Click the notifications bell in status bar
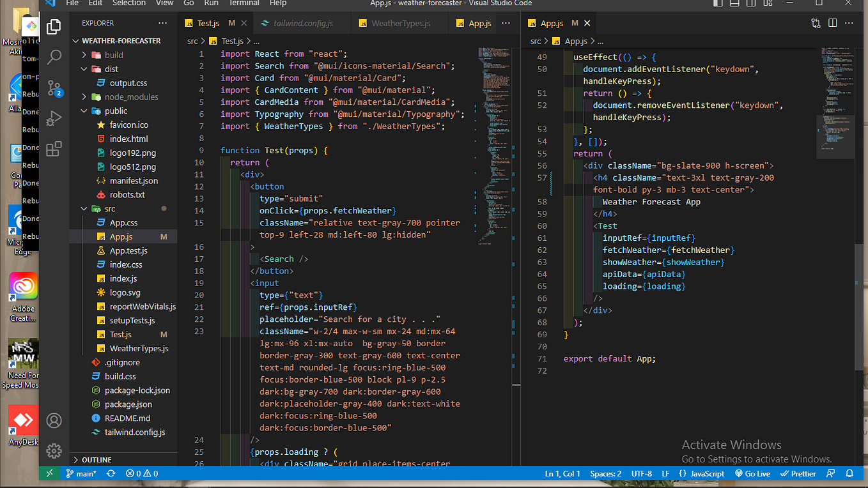This screenshot has width=868, height=488. click(x=849, y=474)
